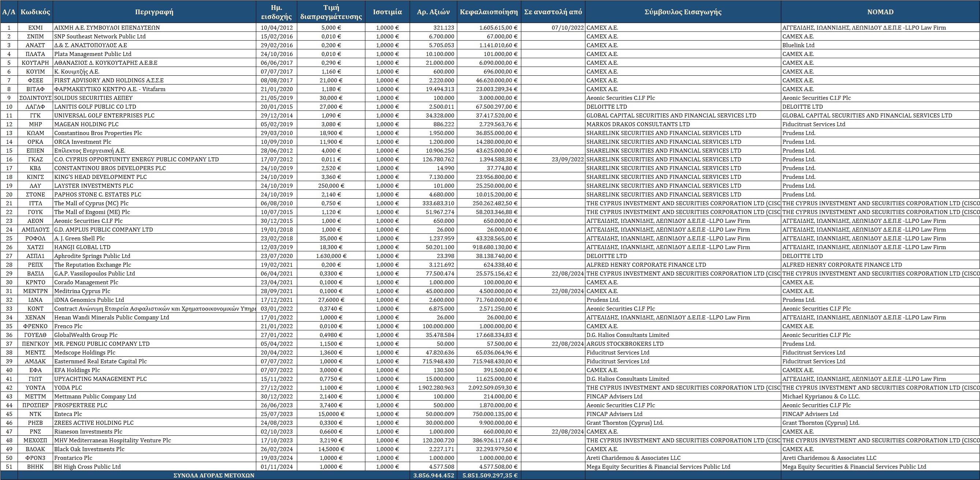Select the NOMAD column header
Image resolution: width=980 pixels, height=480 pixels.
880,12
